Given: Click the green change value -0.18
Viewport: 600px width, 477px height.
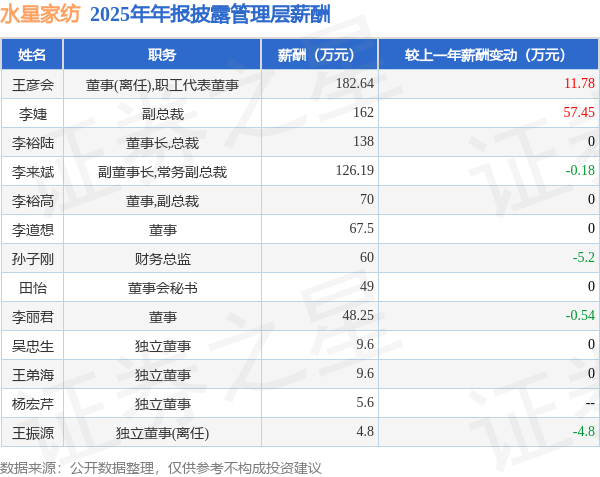Looking at the screenshot, I should click(x=580, y=170).
